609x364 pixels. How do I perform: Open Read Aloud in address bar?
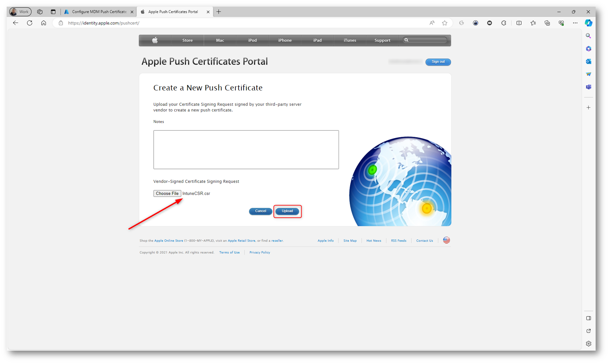click(x=432, y=23)
